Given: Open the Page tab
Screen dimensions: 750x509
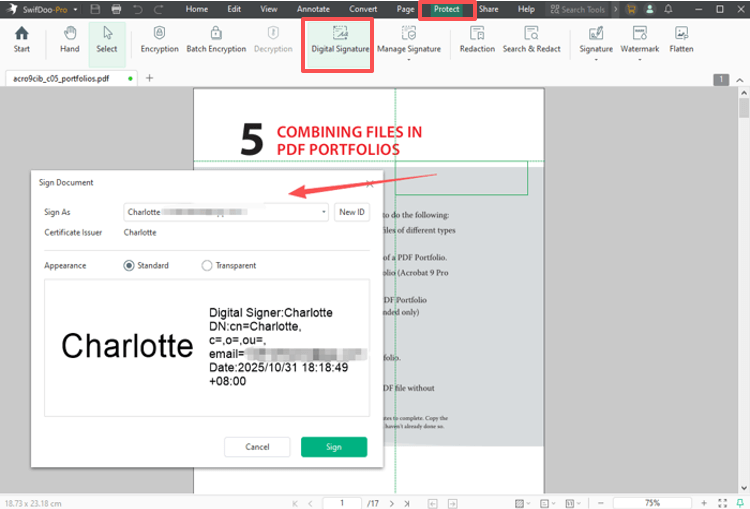Looking at the screenshot, I should click(405, 9).
